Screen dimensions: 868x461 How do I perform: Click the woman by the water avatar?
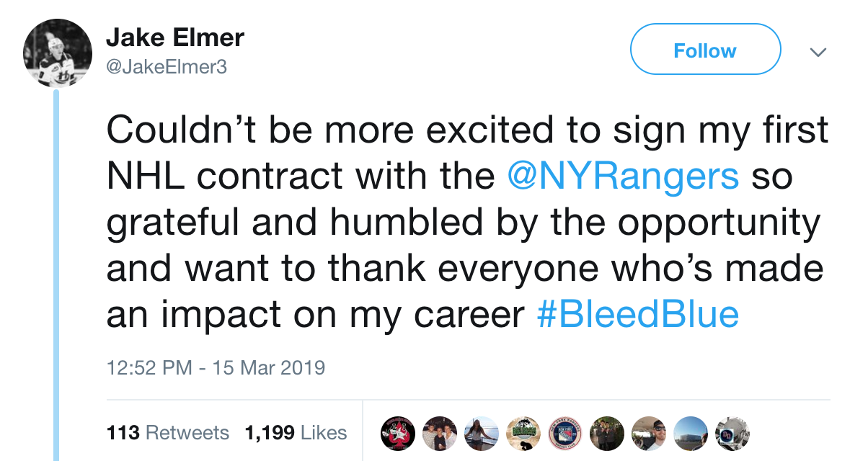pos(481,433)
